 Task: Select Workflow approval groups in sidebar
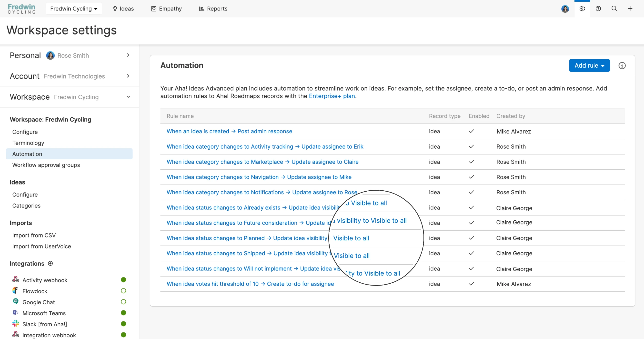tap(46, 165)
